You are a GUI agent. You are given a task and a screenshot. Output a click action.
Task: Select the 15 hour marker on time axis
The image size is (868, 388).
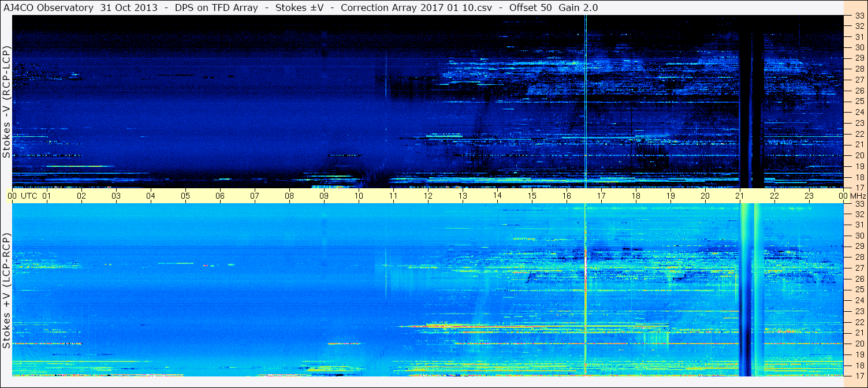click(x=532, y=196)
